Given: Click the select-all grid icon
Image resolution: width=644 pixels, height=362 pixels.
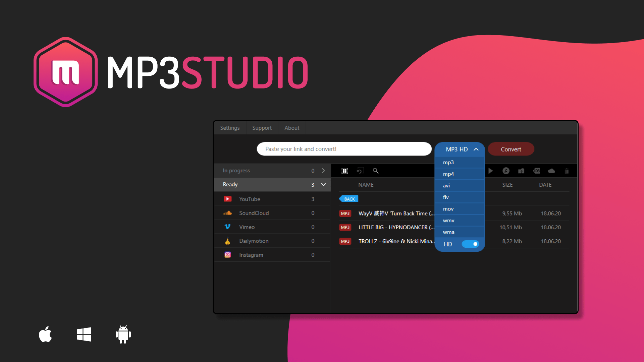Looking at the screenshot, I should click(344, 171).
